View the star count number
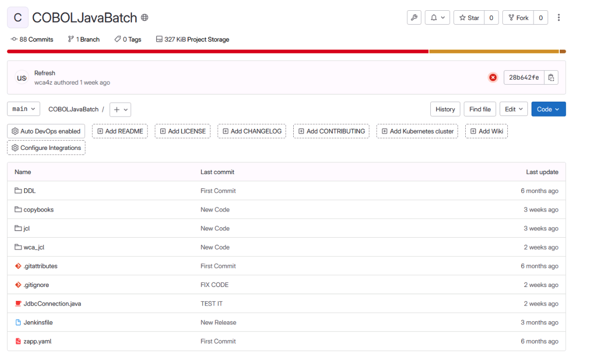The height and width of the screenshot is (364, 589). 491,17
